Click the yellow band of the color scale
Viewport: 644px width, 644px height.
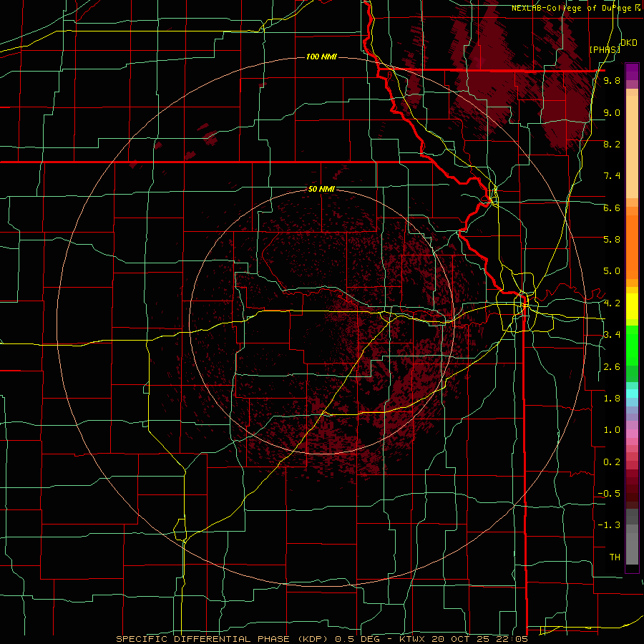coord(632,306)
